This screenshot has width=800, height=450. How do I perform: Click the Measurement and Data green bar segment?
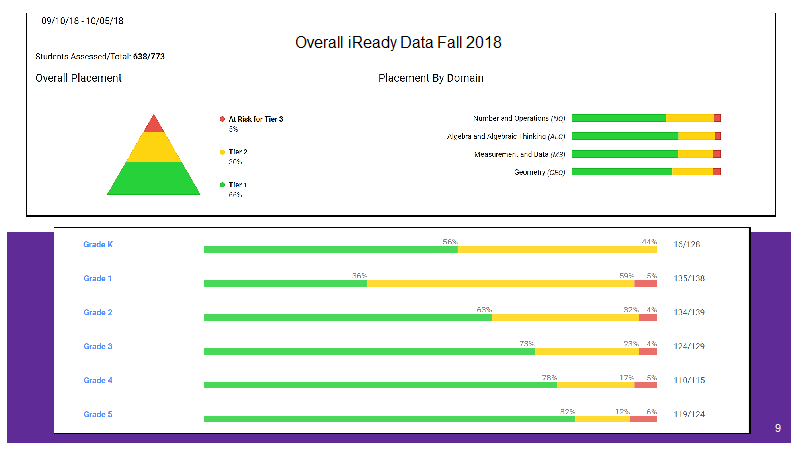[625, 154]
